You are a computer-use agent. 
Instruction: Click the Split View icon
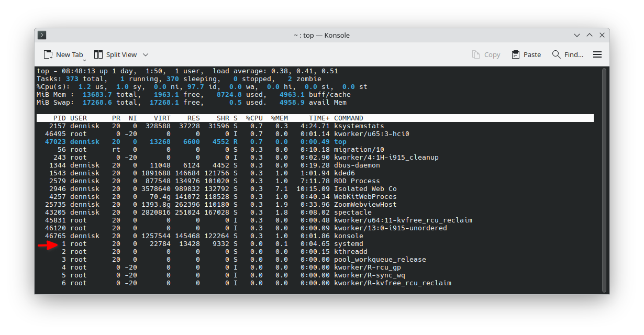tap(98, 54)
